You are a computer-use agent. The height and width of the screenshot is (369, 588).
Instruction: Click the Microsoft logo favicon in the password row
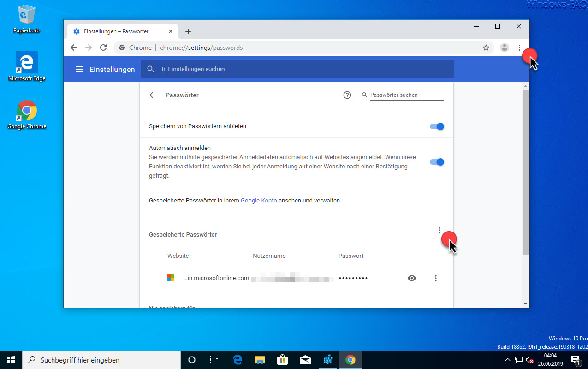point(171,278)
